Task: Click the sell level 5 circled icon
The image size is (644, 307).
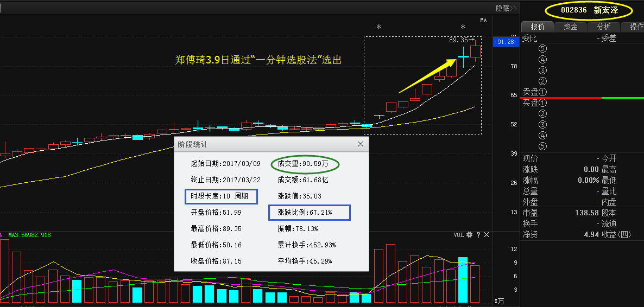Action: (x=542, y=49)
